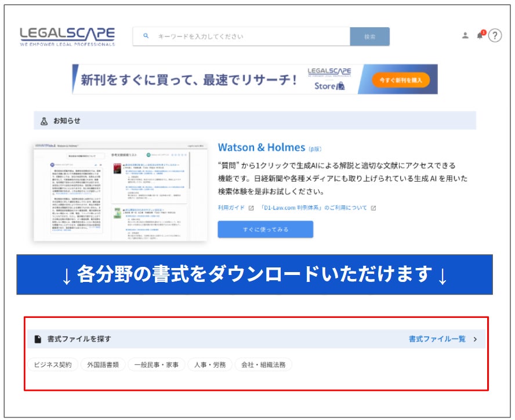Open the D1-Law.com 判例体系 link
515x420 pixels.
click(314, 208)
